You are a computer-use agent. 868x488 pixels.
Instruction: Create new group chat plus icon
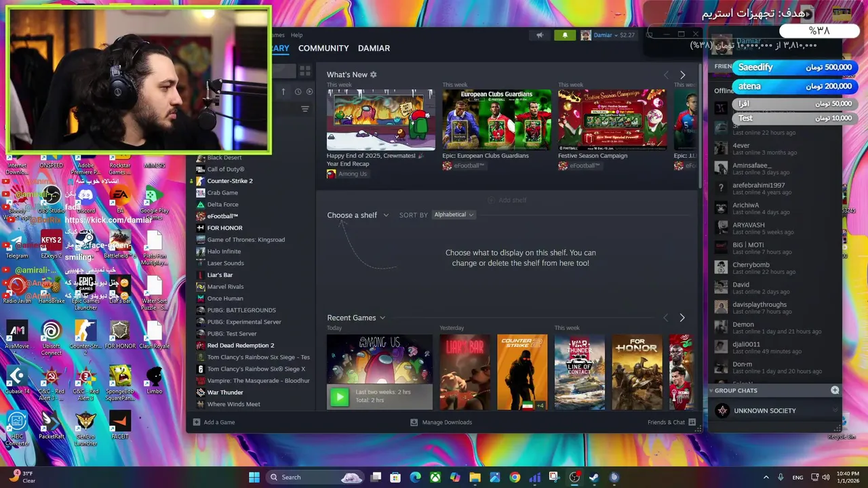click(835, 390)
